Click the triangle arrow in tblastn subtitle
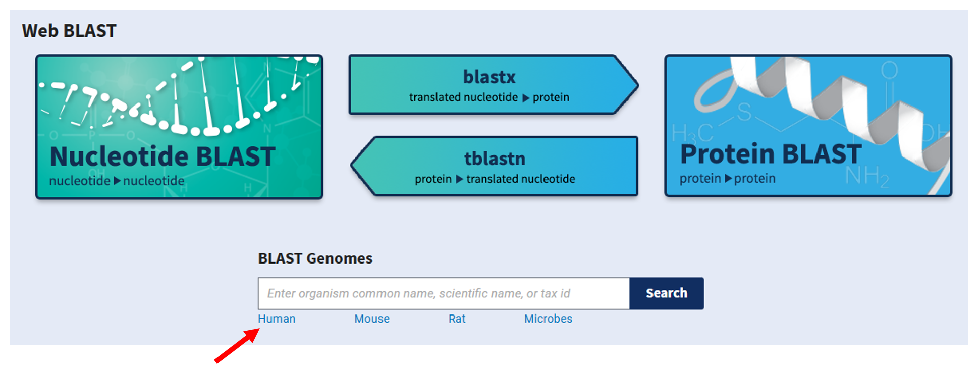Screen dimensions: 980x368 (459, 179)
